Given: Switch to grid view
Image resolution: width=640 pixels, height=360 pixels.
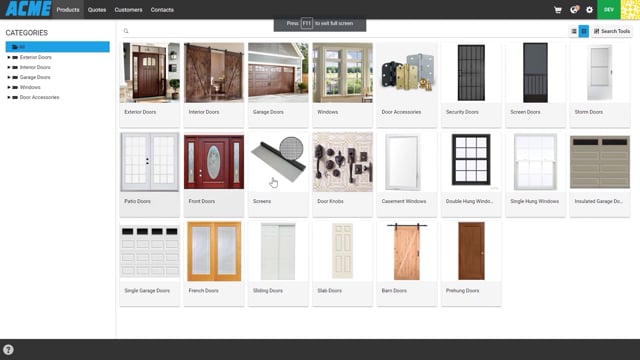Looking at the screenshot, I should (584, 31).
